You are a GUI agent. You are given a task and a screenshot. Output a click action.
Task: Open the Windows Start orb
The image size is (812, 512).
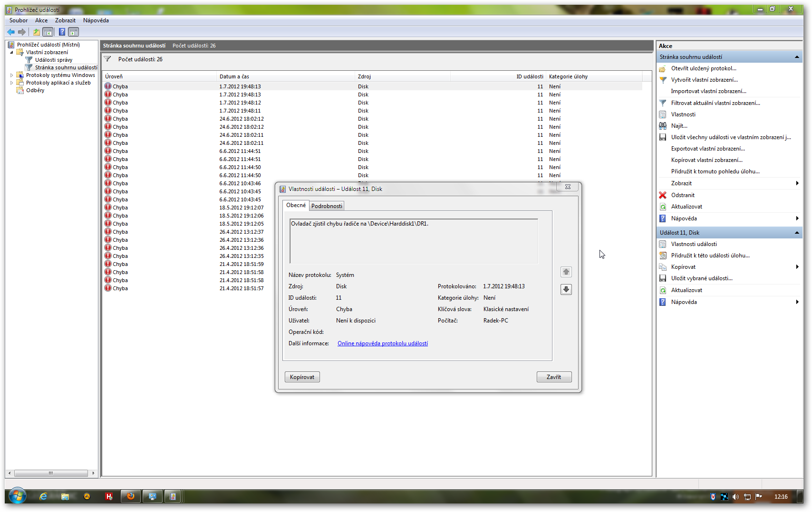click(x=18, y=496)
